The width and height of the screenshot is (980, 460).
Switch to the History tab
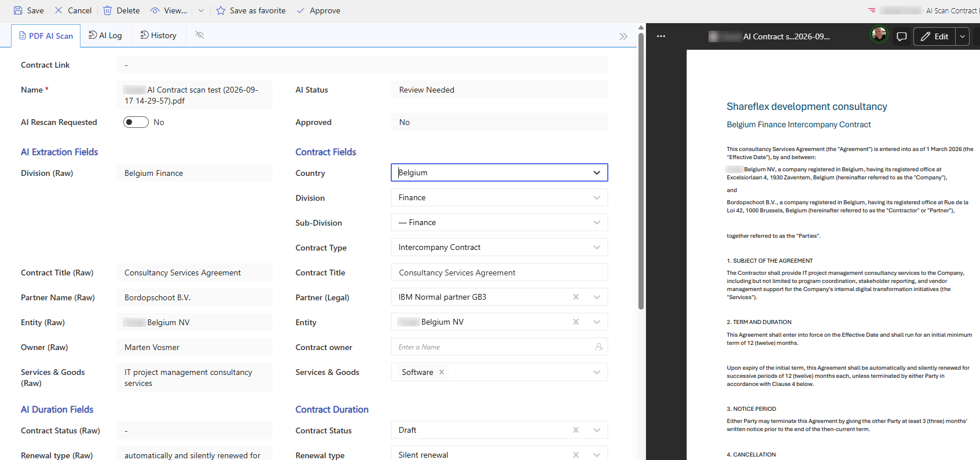point(159,35)
